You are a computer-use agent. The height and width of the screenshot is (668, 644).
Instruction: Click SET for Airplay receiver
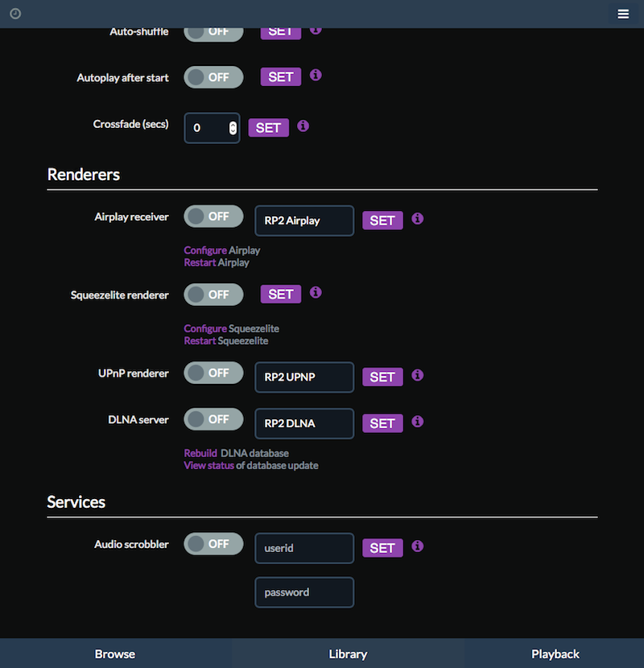[x=382, y=221]
